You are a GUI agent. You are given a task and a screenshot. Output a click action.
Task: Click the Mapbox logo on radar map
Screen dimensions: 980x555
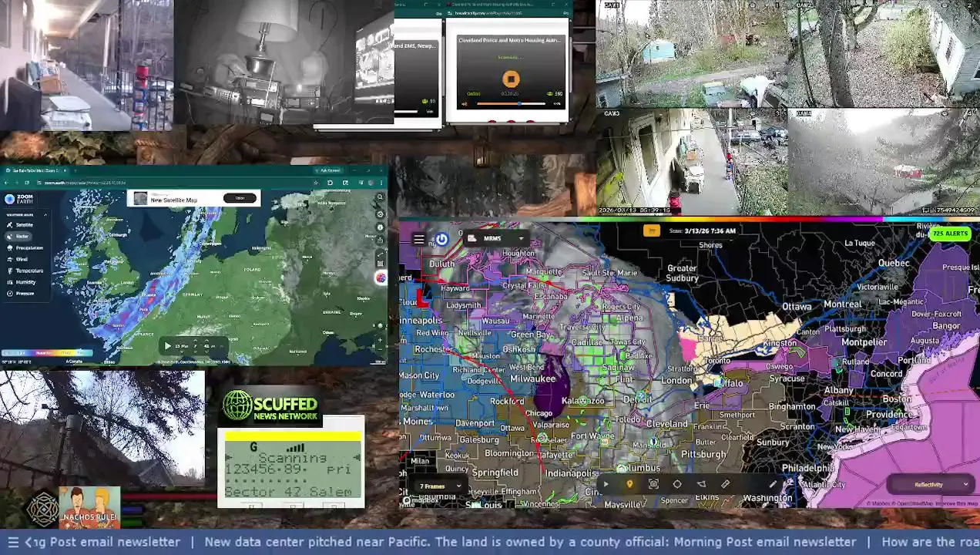tap(421, 501)
